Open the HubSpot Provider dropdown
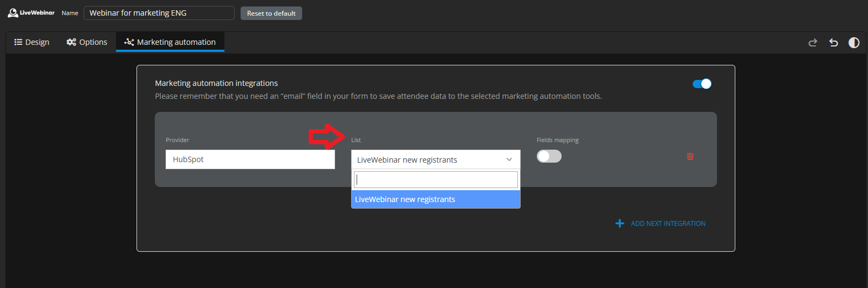868x288 pixels. [x=250, y=159]
